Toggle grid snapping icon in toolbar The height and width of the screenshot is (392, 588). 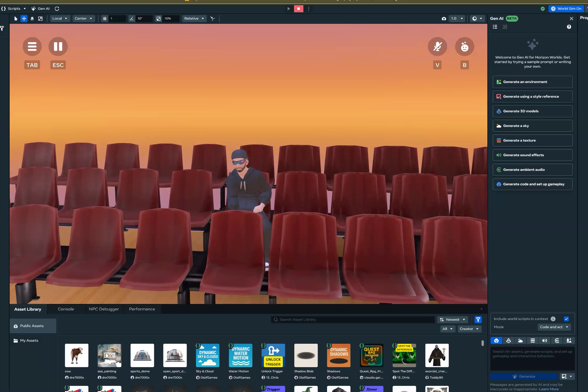click(105, 18)
